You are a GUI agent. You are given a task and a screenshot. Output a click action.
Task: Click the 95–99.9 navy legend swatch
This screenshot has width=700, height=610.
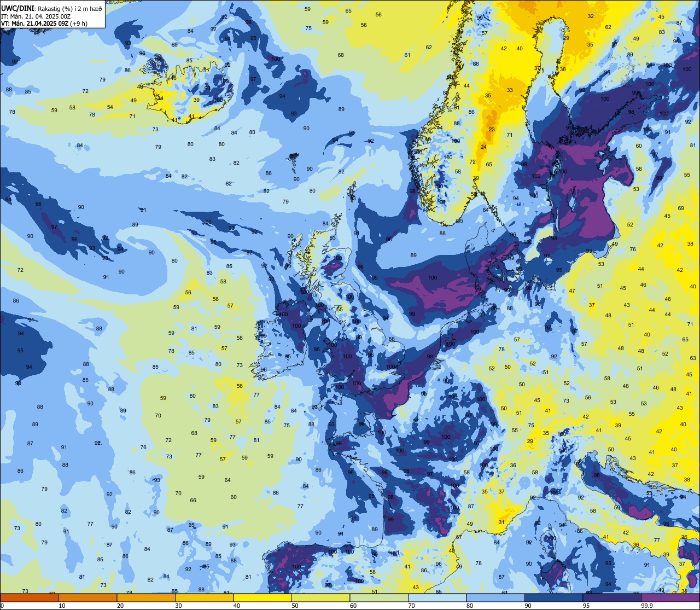point(612,597)
